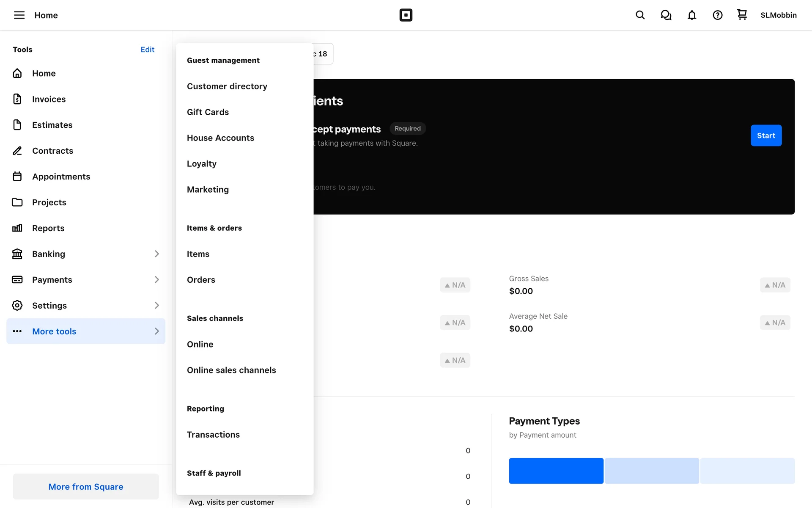Select Online sales channels menu item

coord(231,370)
